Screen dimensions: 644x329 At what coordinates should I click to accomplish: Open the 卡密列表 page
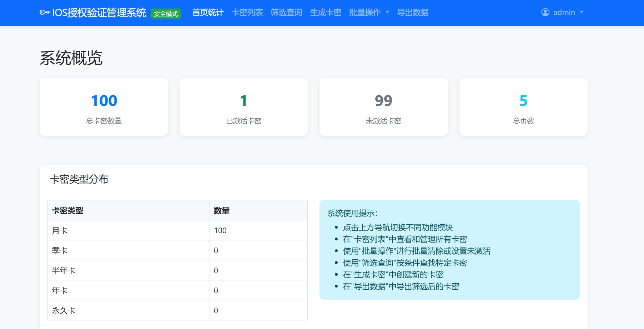click(x=247, y=13)
